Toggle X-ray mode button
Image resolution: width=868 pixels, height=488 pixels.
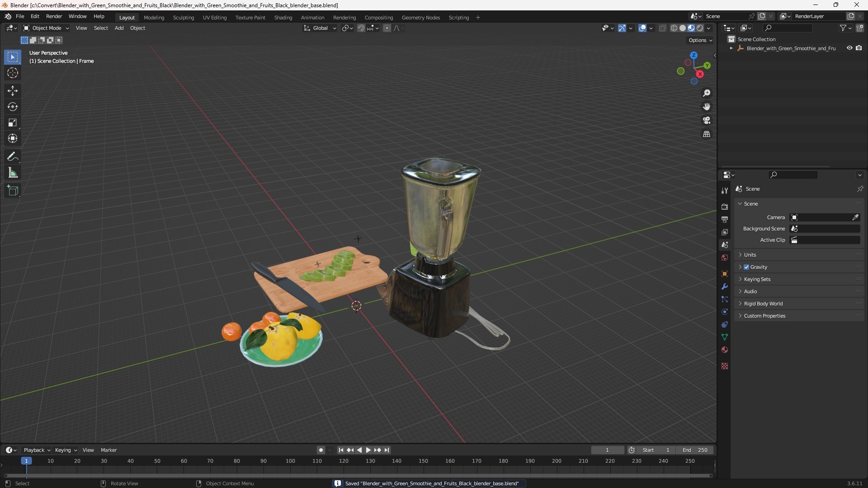pos(662,28)
